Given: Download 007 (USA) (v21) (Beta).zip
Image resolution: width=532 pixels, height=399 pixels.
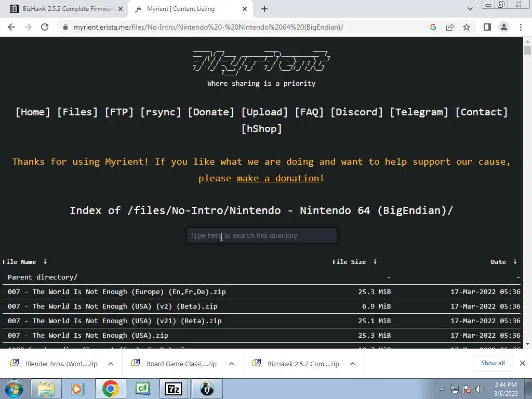Looking at the screenshot, I should coord(114,321).
